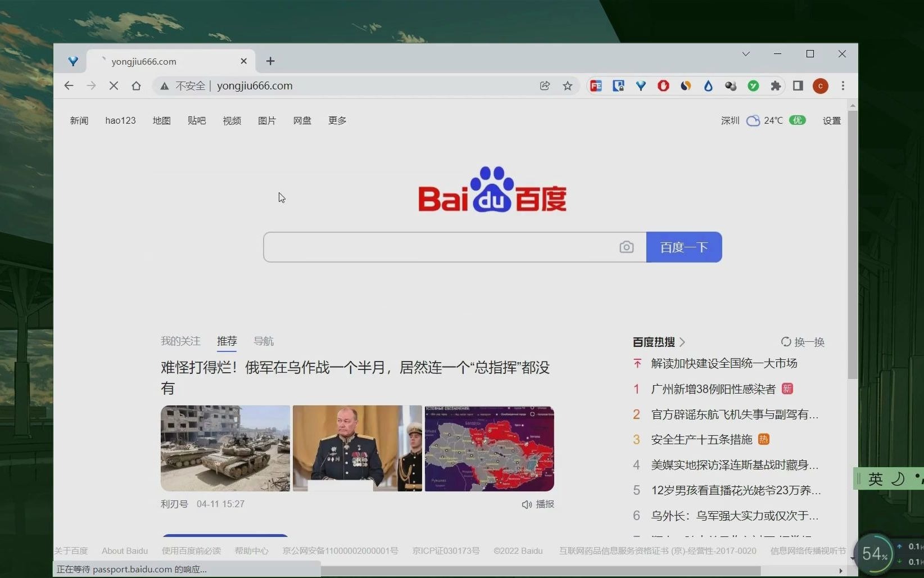Go back using the browser back arrow
The image size is (924, 578).
69,85
